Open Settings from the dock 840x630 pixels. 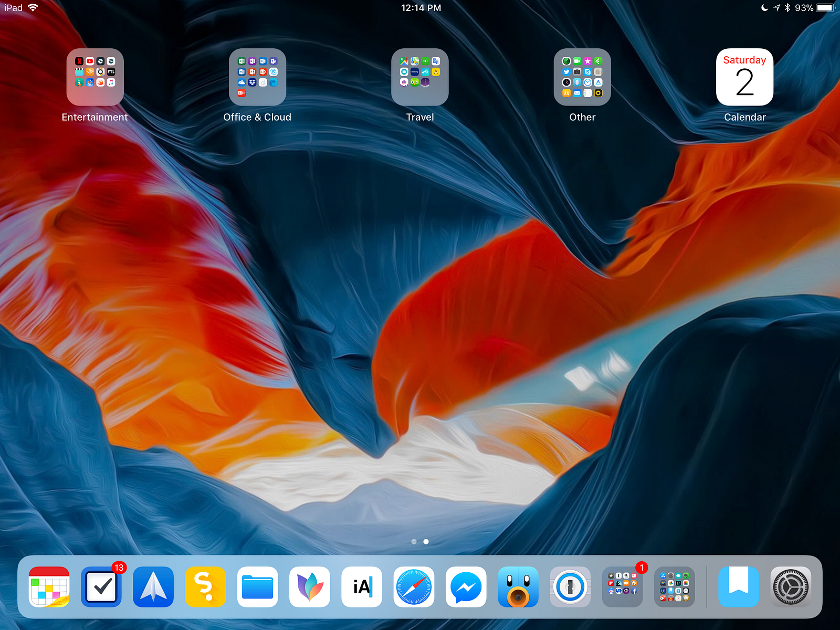tap(791, 587)
